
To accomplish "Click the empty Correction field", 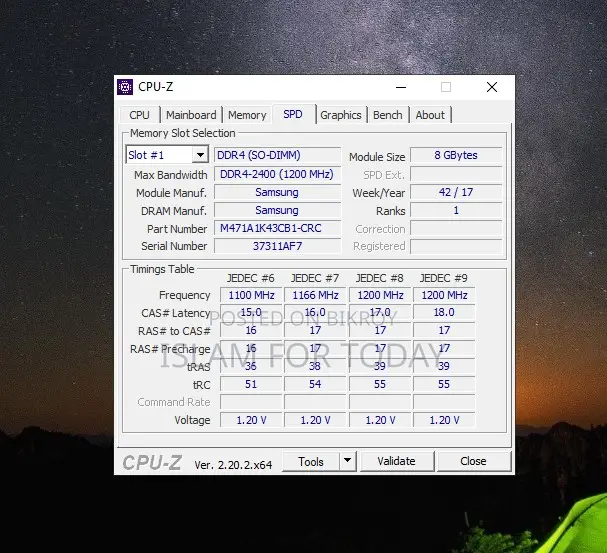I will 456,228.
